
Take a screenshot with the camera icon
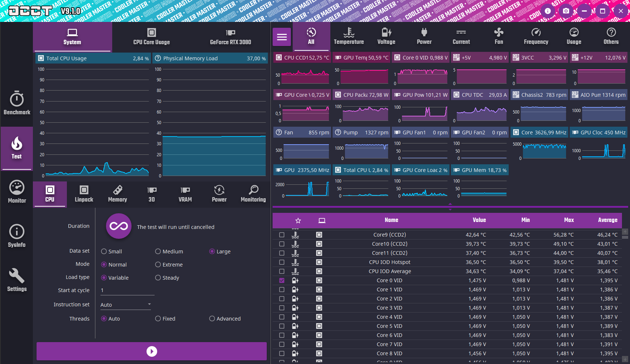(566, 11)
